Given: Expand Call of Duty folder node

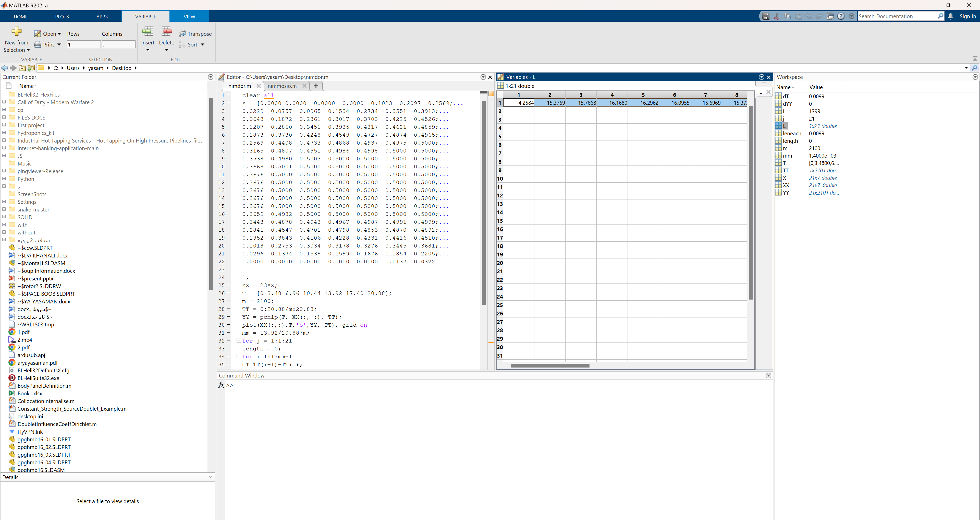Looking at the screenshot, I should click(x=4, y=102).
